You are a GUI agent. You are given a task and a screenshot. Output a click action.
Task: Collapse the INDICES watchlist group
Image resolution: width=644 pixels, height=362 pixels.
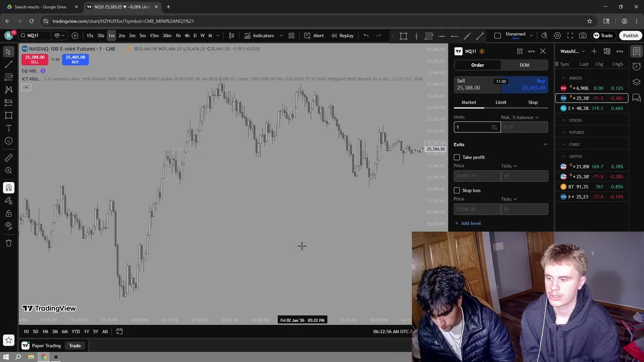coord(563,78)
